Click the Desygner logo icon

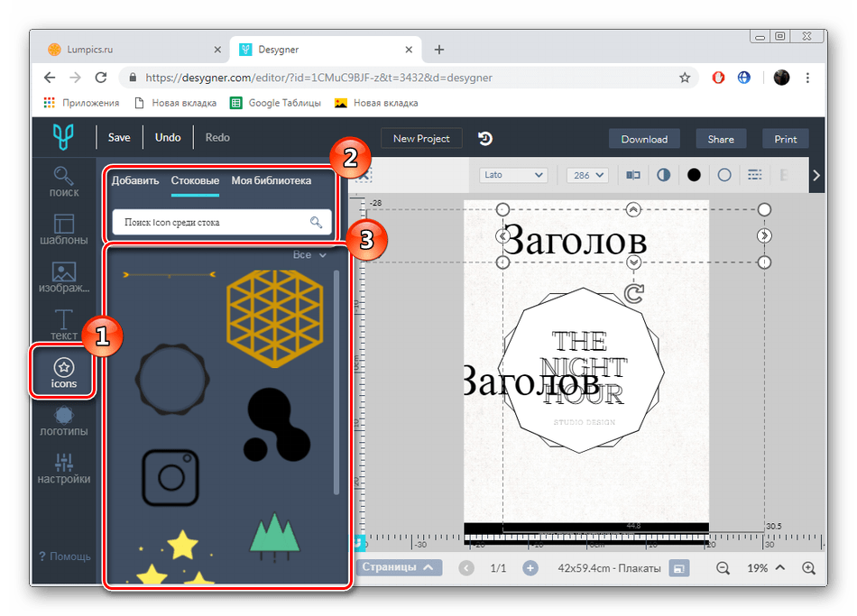(63, 137)
